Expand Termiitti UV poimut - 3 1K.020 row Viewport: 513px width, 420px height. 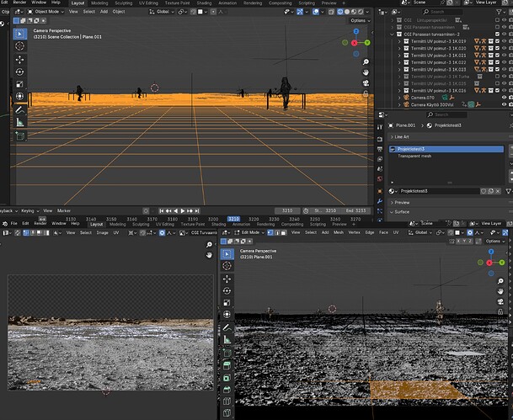pyautogui.click(x=399, y=48)
